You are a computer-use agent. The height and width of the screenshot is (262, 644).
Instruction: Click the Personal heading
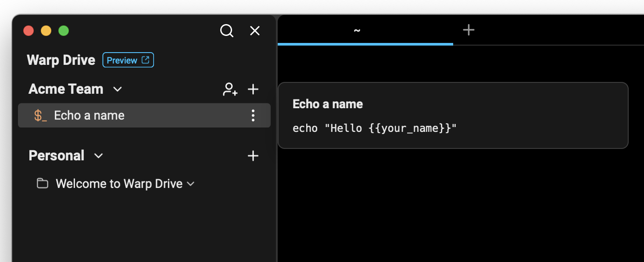(57, 156)
